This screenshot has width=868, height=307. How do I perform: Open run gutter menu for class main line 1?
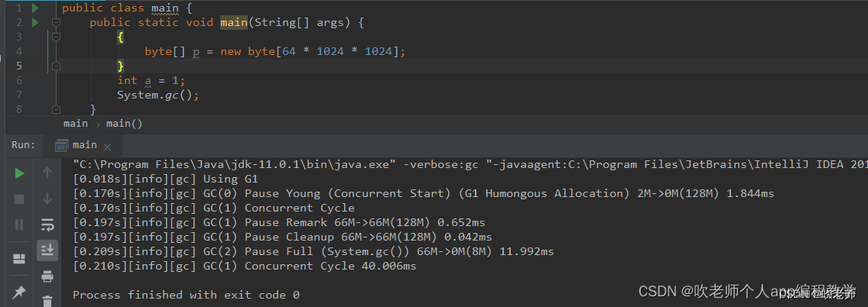[35, 8]
